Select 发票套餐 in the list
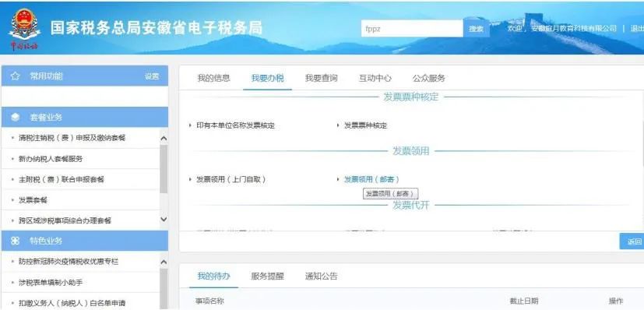 (x=33, y=200)
